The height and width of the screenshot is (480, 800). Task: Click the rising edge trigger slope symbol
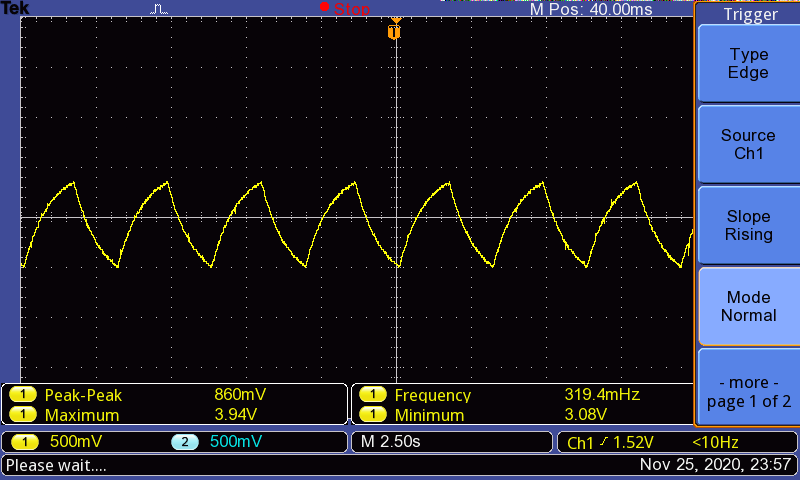pos(604,442)
